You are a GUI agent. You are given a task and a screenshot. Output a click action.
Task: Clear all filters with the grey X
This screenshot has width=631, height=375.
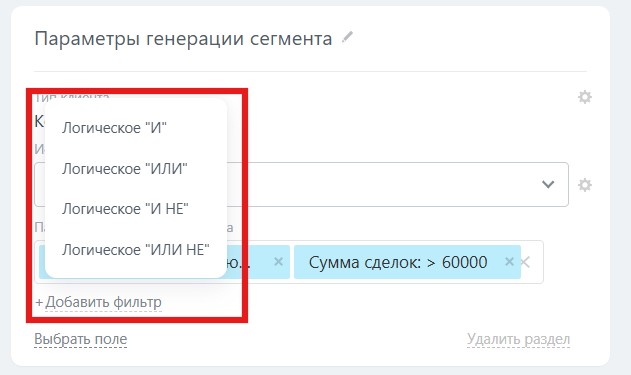(525, 262)
